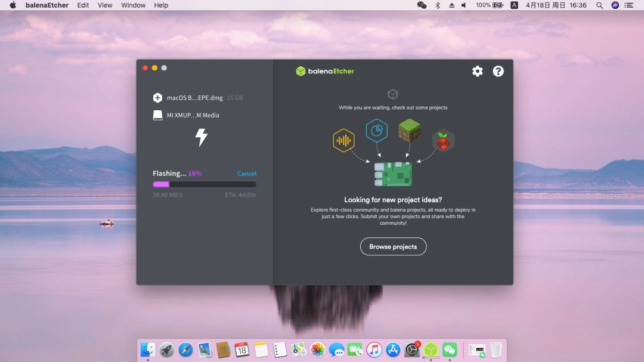
Task: Click the MI XMUP...M Media drive name
Action: (193, 115)
